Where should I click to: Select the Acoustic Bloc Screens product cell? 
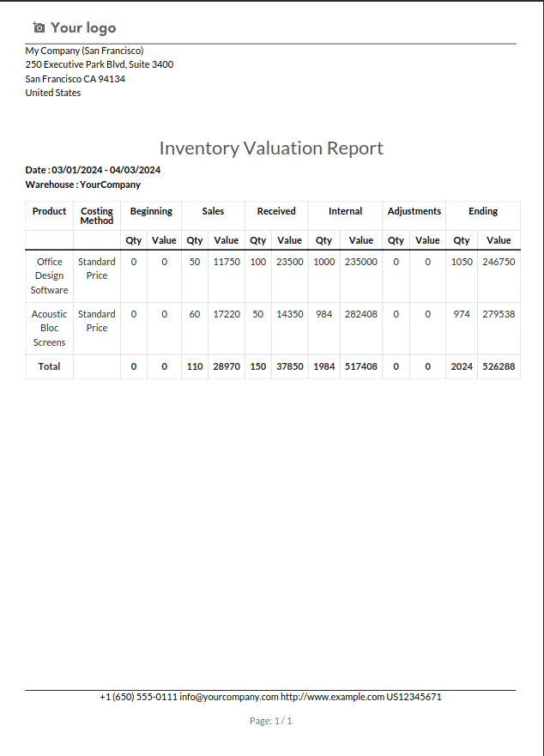pos(49,328)
